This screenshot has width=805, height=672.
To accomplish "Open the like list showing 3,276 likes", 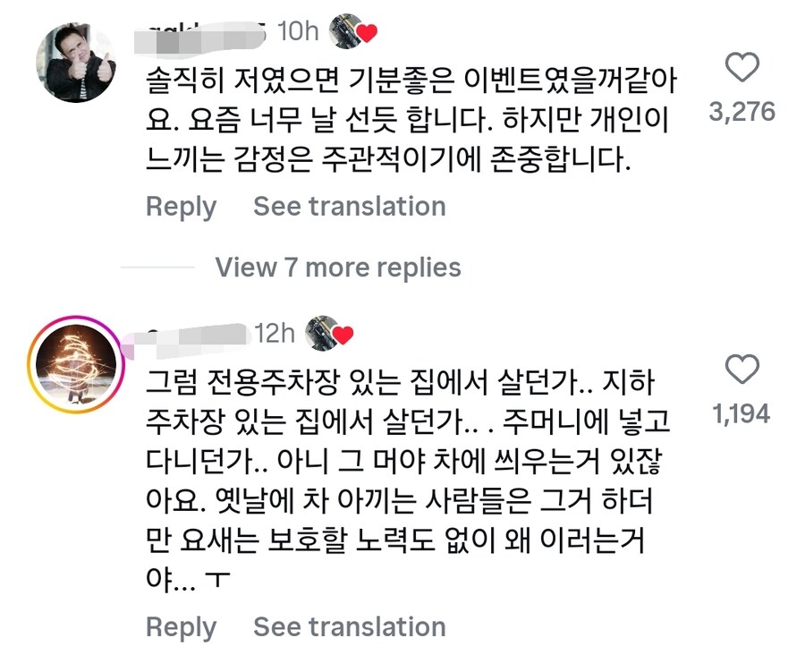I will click(x=742, y=110).
